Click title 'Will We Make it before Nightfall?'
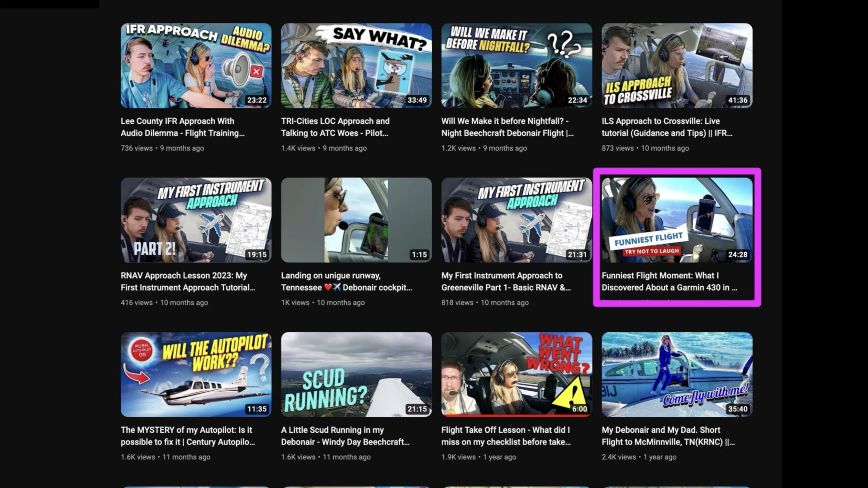 click(508, 127)
